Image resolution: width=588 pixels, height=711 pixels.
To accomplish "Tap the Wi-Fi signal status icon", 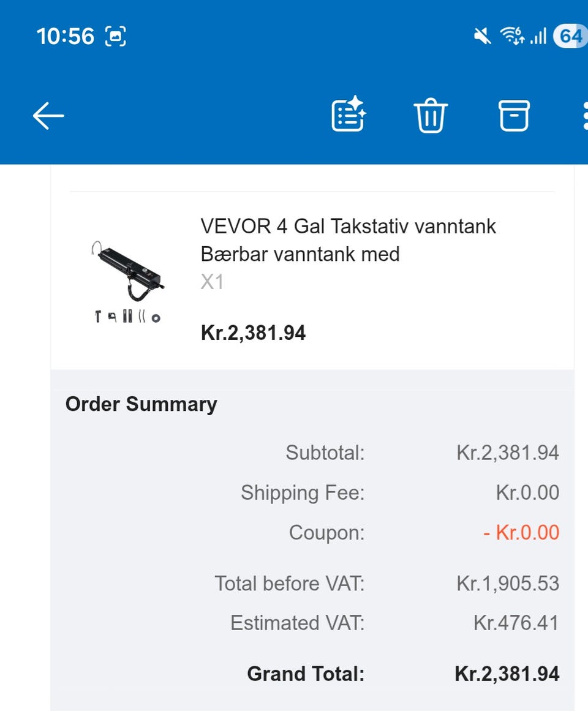I will 512,37.
